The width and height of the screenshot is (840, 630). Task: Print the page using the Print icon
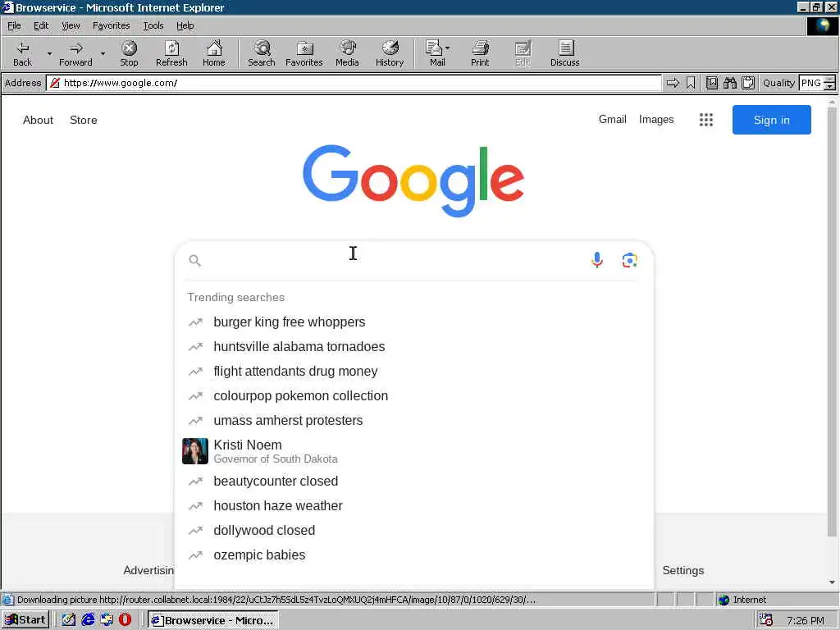pyautogui.click(x=480, y=53)
